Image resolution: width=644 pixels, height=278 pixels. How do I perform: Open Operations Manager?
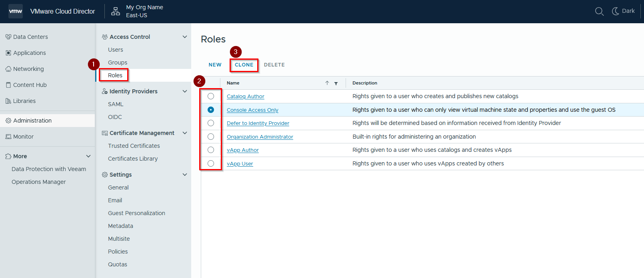pos(39,182)
